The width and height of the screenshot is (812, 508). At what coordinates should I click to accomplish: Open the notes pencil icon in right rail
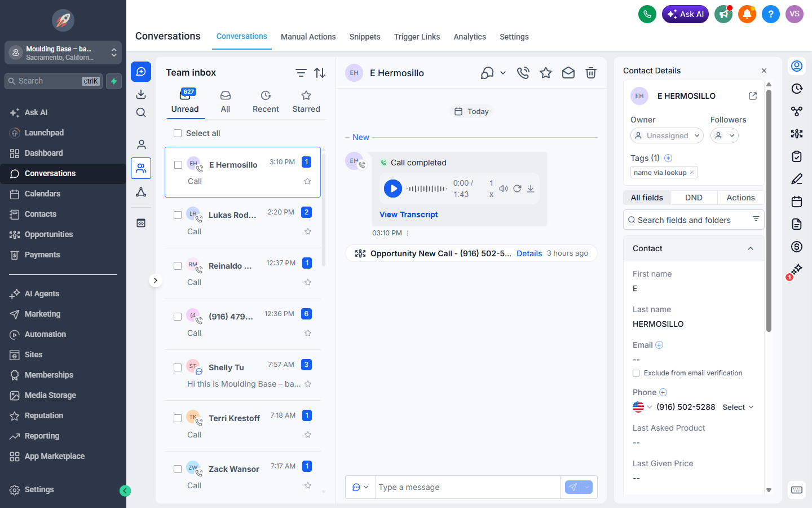pos(797,179)
